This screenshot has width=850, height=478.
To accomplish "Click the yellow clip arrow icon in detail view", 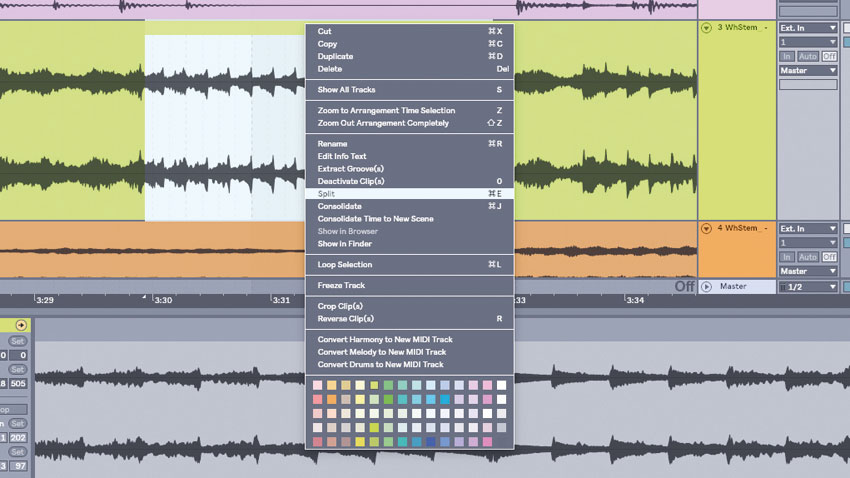I will click(21, 325).
